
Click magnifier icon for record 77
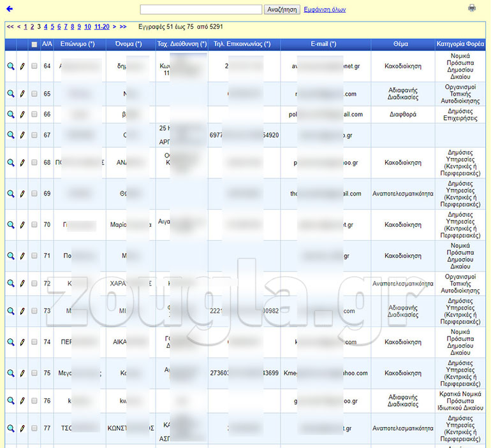11,428
